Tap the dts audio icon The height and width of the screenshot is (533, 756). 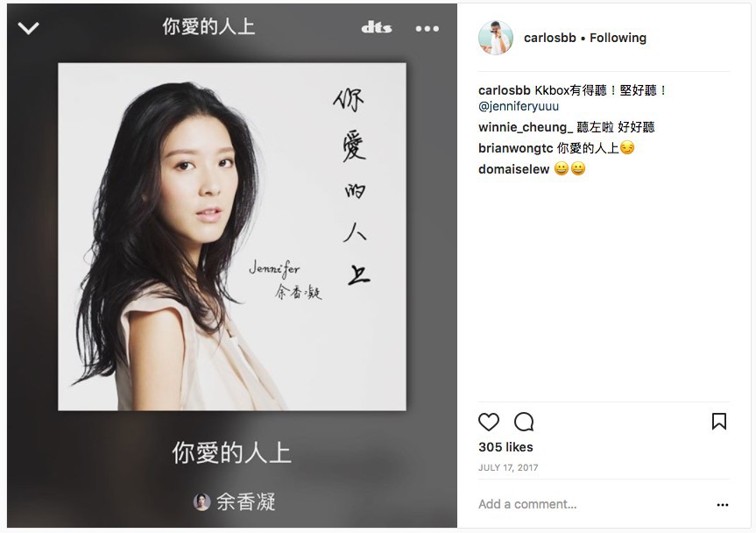tap(377, 28)
